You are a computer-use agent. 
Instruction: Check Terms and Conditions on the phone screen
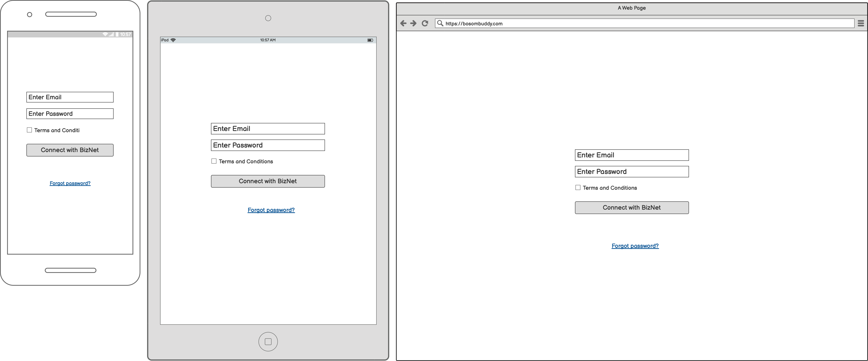pos(29,130)
